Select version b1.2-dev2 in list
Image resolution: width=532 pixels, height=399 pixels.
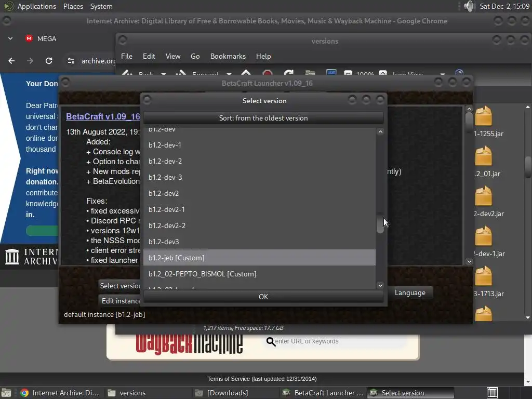(x=259, y=193)
